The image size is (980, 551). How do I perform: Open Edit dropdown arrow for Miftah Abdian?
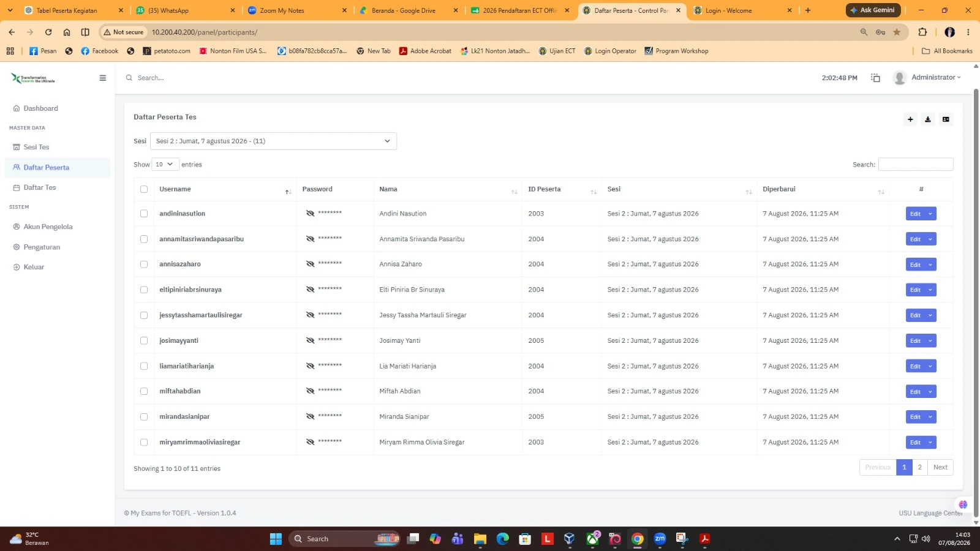click(930, 391)
